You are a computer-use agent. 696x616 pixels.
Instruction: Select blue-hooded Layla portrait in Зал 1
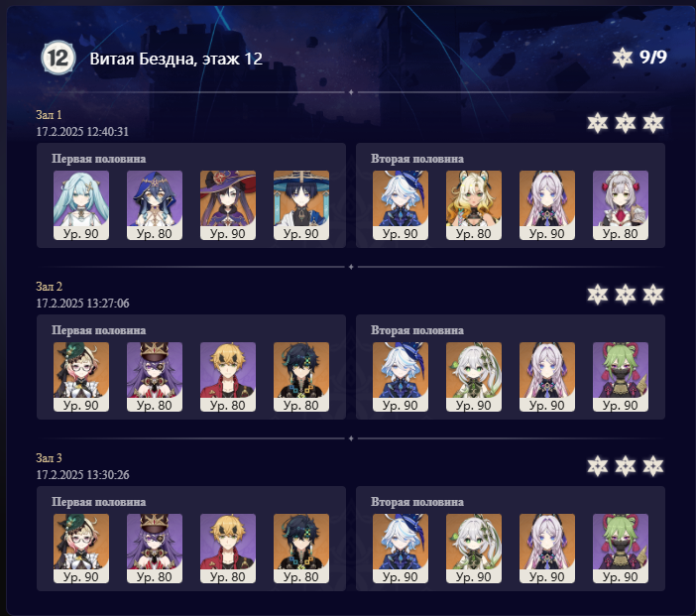tap(155, 205)
